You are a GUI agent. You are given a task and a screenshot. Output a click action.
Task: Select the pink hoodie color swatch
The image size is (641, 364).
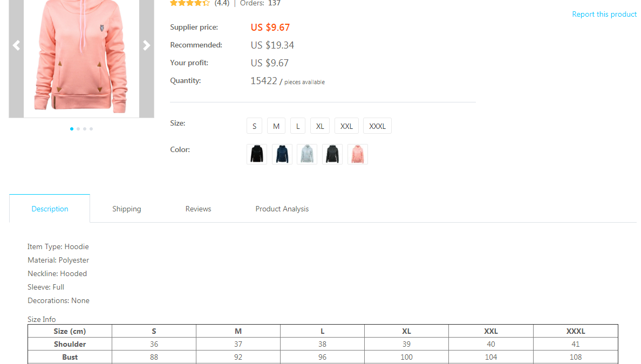[358, 154]
